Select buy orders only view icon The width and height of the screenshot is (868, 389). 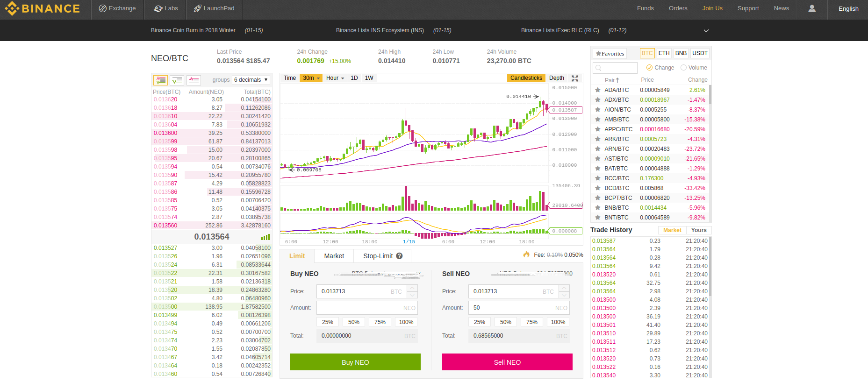[x=177, y=80]
